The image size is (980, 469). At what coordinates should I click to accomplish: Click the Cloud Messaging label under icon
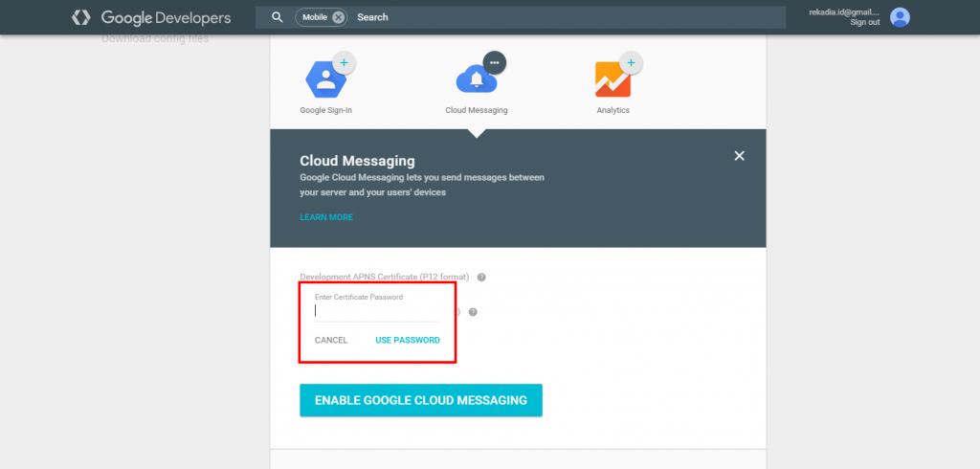(x=477, y=110)
